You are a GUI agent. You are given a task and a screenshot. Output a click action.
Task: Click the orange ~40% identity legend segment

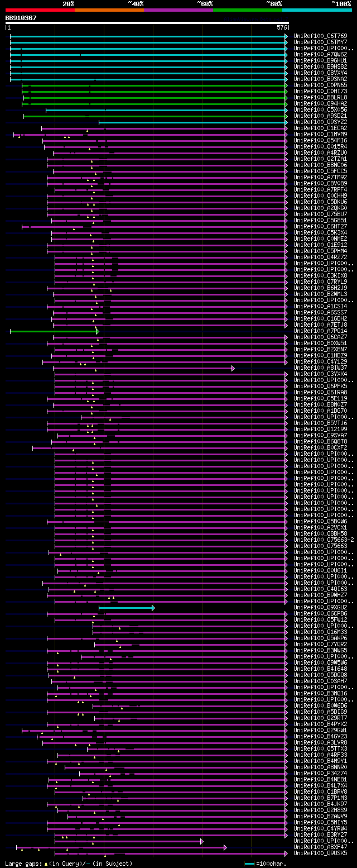click(109, 9)
